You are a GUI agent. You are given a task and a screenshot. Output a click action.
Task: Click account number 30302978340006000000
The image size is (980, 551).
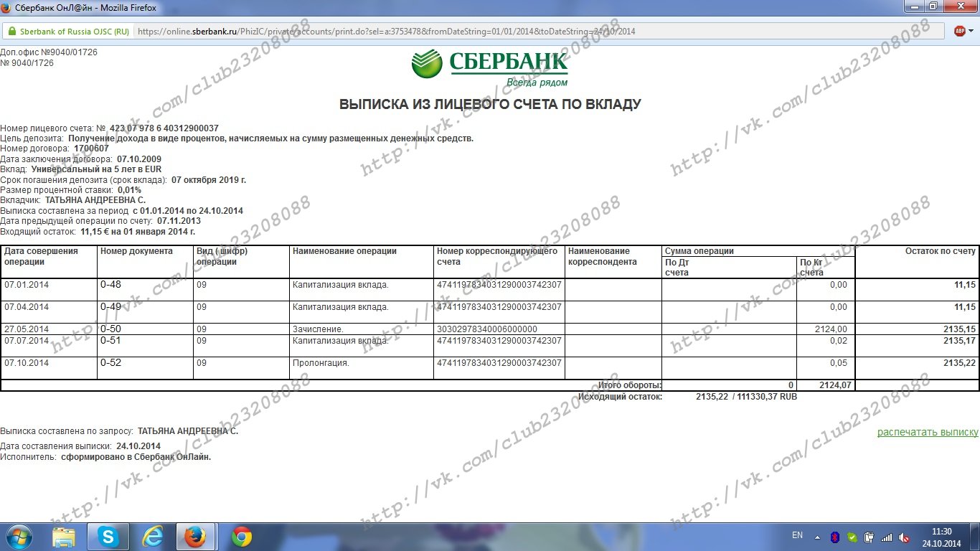[486, 329]
